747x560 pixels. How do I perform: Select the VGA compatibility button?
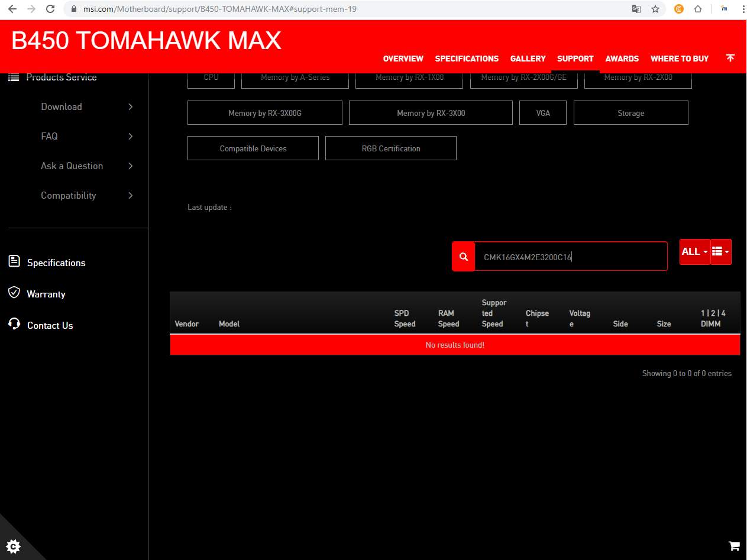[543, 113]
